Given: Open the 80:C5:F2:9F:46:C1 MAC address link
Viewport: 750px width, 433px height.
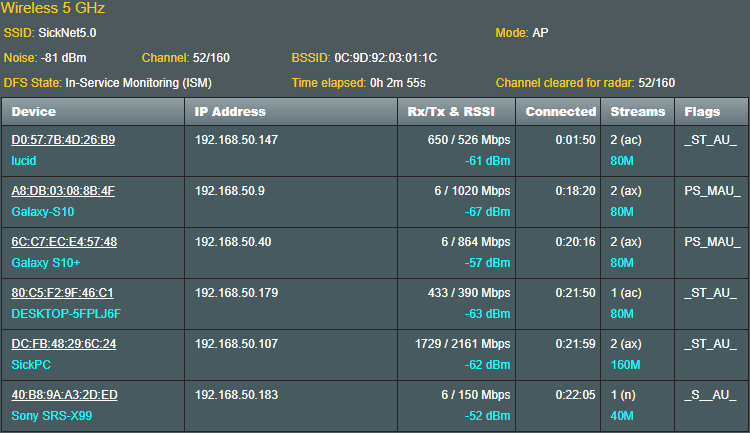Looking at the screenshot, I should (62, 293).
